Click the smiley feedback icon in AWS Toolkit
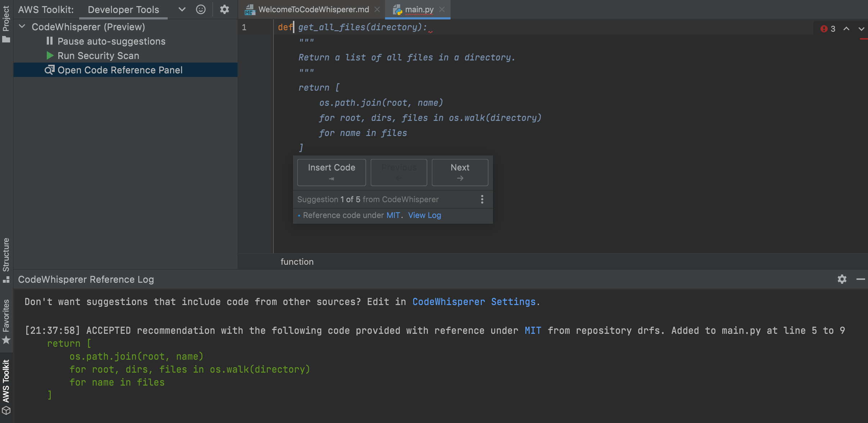Image resolution: width=868 pixels, height=423 pixels. click(201, 9)
